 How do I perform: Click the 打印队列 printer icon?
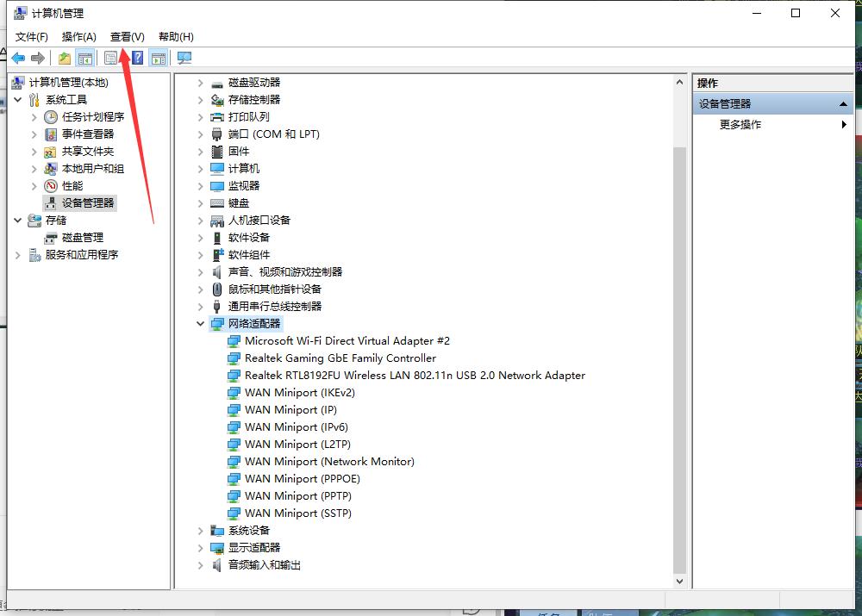[217, 117]
